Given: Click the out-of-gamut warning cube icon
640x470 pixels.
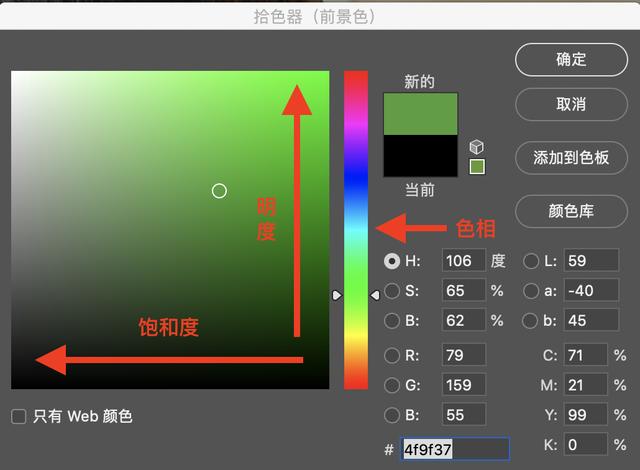Looking at the screenshot, I should pos(477,146).
